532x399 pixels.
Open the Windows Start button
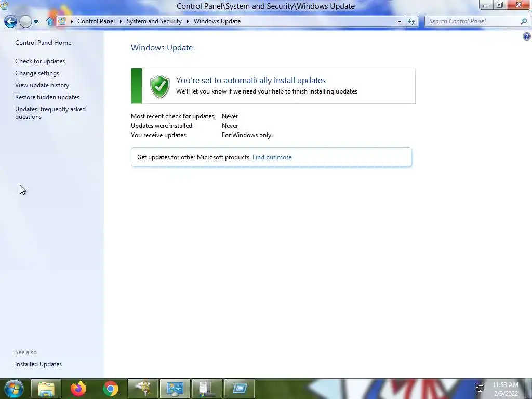(x=14, y=389)
